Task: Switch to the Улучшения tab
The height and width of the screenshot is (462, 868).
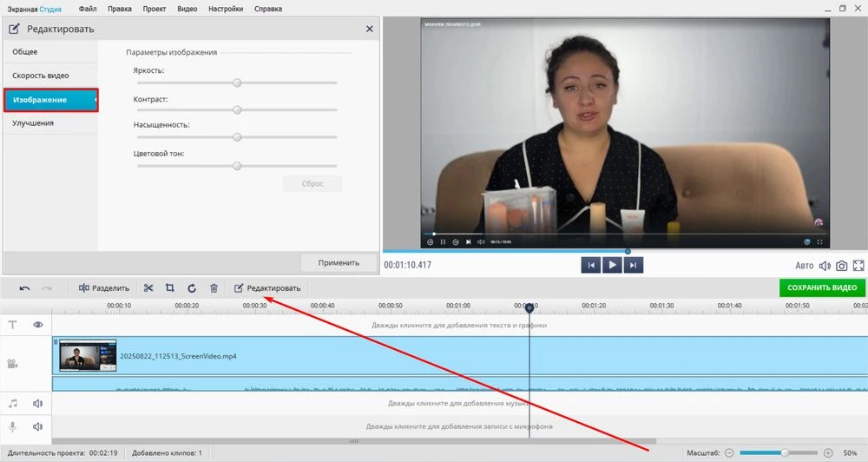Action: (x=33, y=123)
